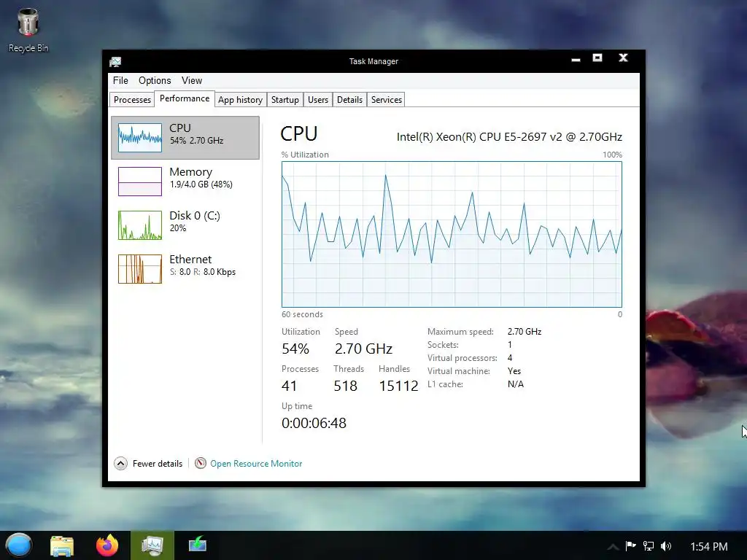This screenshot has width=747, height=560.
Task: Collapse view with Fewer details arrow
Action: pos(120,463)
